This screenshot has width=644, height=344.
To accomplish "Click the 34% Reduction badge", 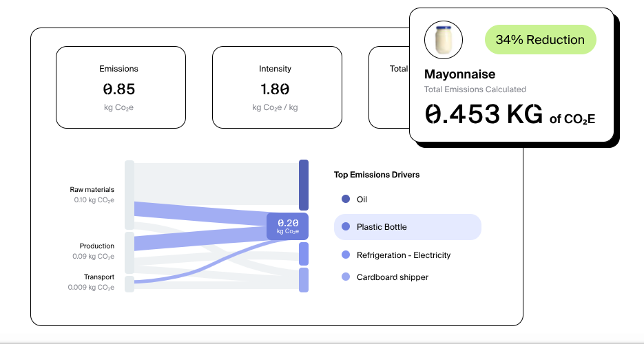I will (x=540, y=40).
